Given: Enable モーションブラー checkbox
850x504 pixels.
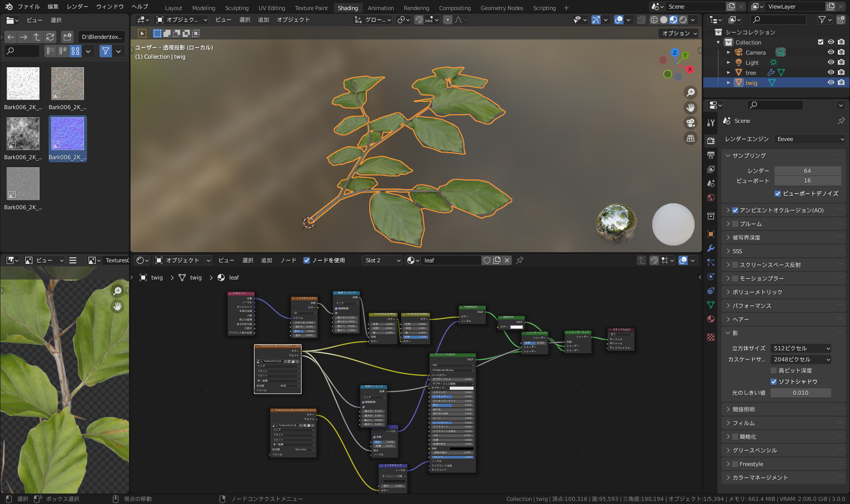Looking at the screenshot, I should pyautogui.click(x=736, y=279).
